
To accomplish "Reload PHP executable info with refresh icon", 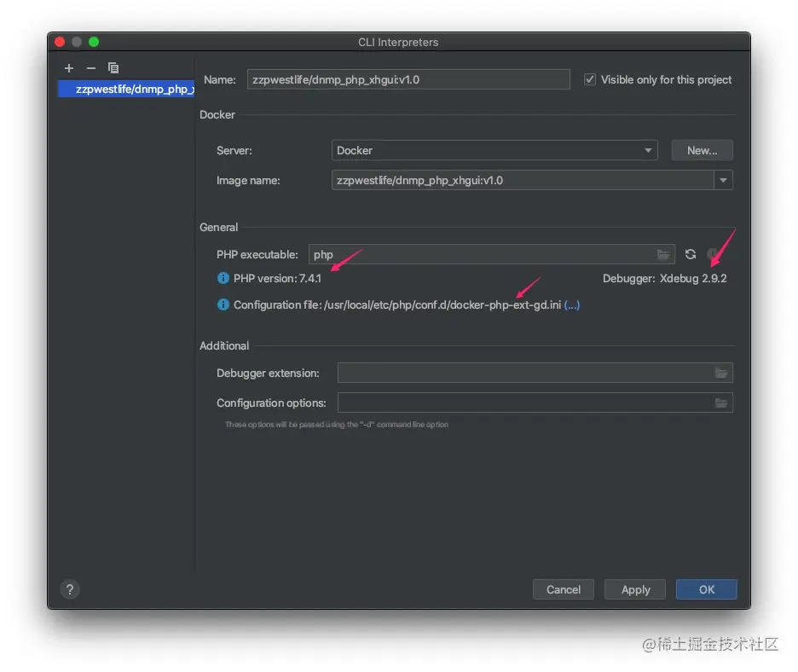I will (690, 254).
